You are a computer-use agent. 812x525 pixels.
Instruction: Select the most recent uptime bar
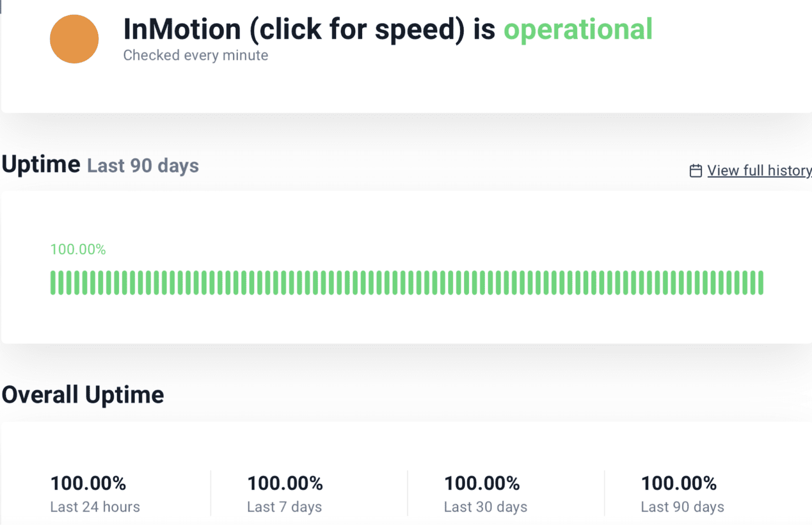pos(760,282)
